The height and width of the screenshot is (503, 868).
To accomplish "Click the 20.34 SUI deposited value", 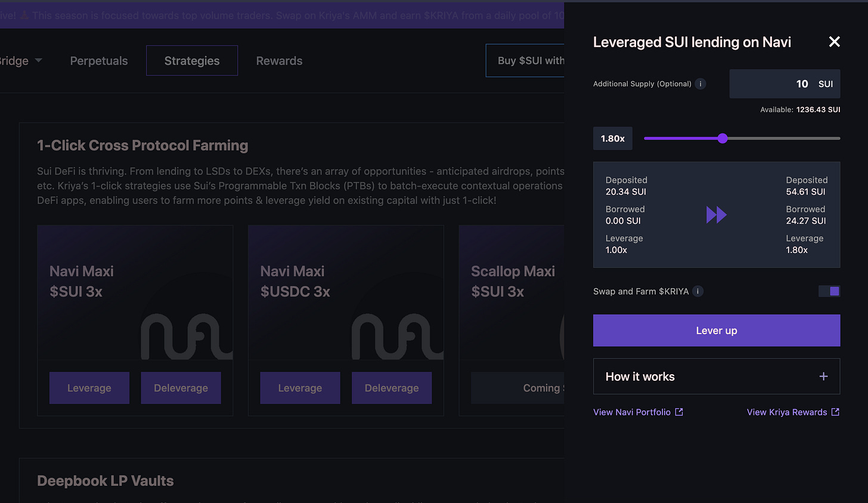I will [x=626, y=192].
